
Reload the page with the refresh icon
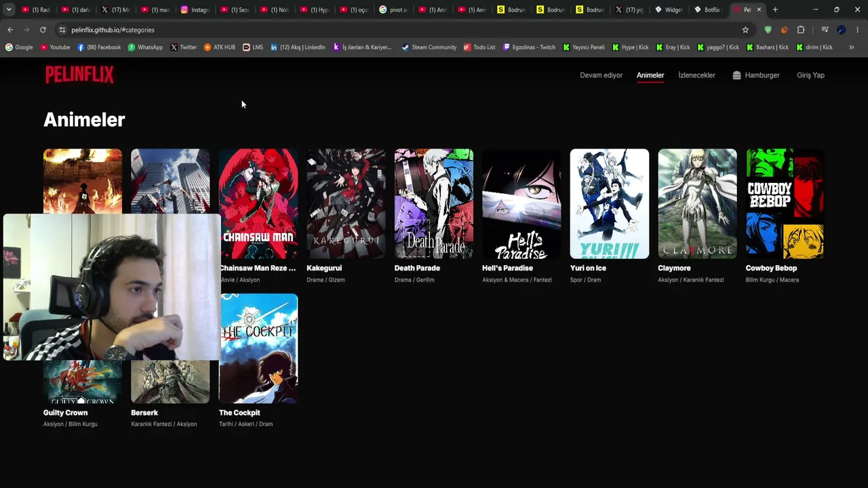point(43,30)
